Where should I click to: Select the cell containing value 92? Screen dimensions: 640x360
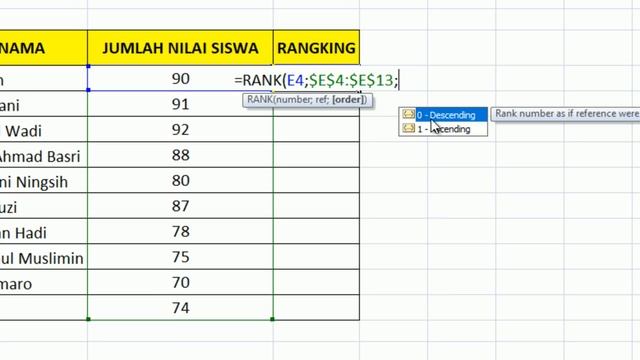(x=180, y=129)
